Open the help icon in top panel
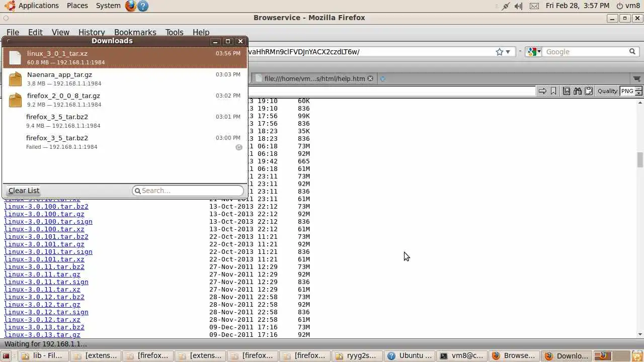644x362 pixels. click(143, 6)
